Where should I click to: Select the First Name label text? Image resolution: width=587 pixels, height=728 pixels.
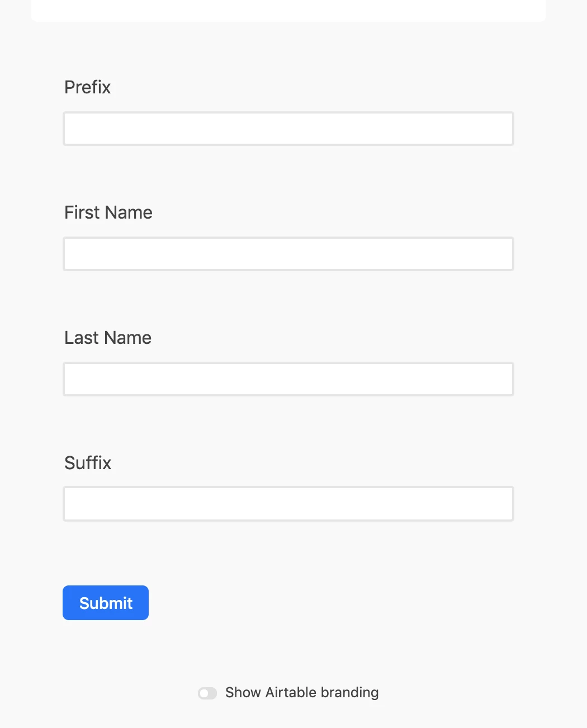(108, 212)
